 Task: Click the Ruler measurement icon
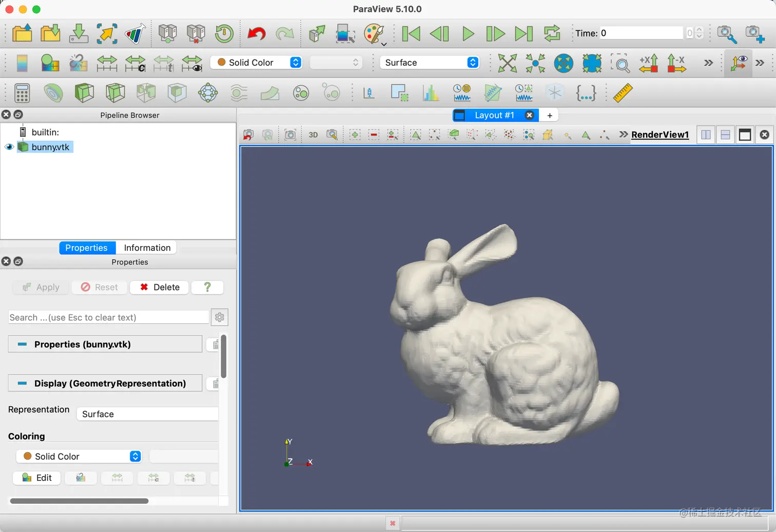click(x=622, y=93)
